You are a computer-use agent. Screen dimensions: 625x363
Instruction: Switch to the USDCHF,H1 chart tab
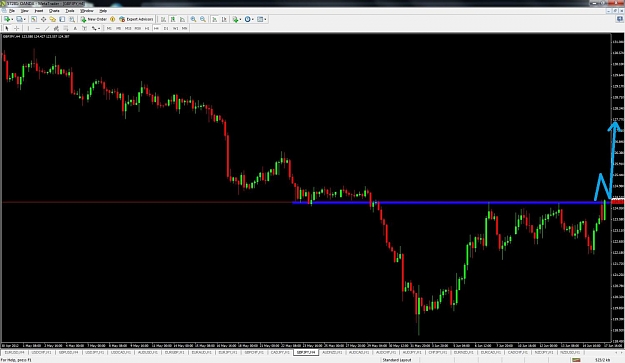coord(41,352)
